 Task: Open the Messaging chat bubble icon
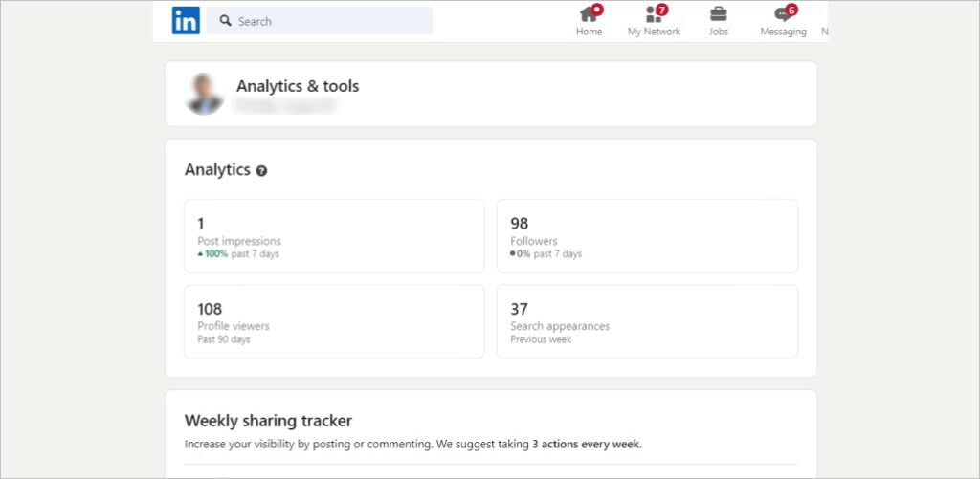[x=783, y=14]
